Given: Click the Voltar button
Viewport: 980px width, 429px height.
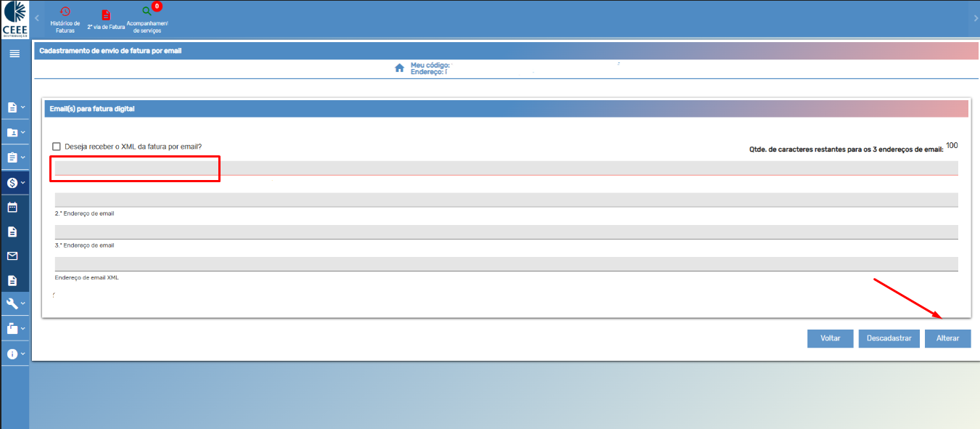Looking at the screenshot, I should (830, 339).
